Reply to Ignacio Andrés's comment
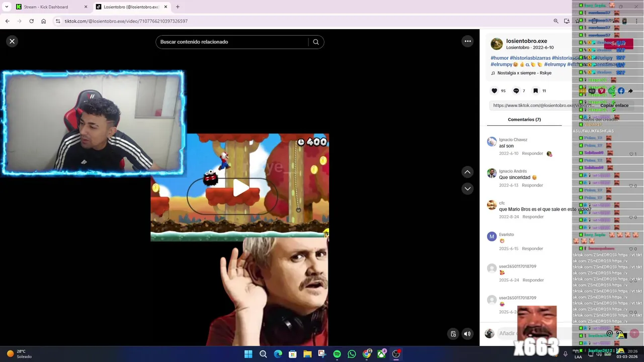 tap(532, 185)
